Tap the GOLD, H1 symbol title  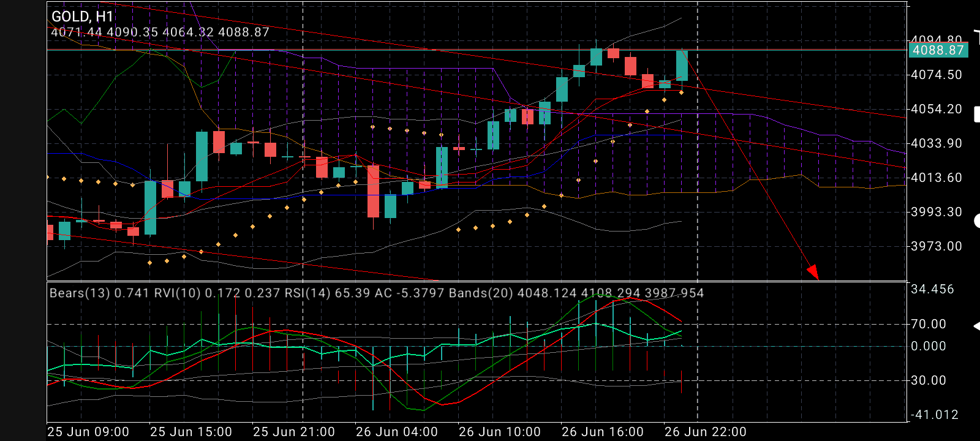pos(83,17)
